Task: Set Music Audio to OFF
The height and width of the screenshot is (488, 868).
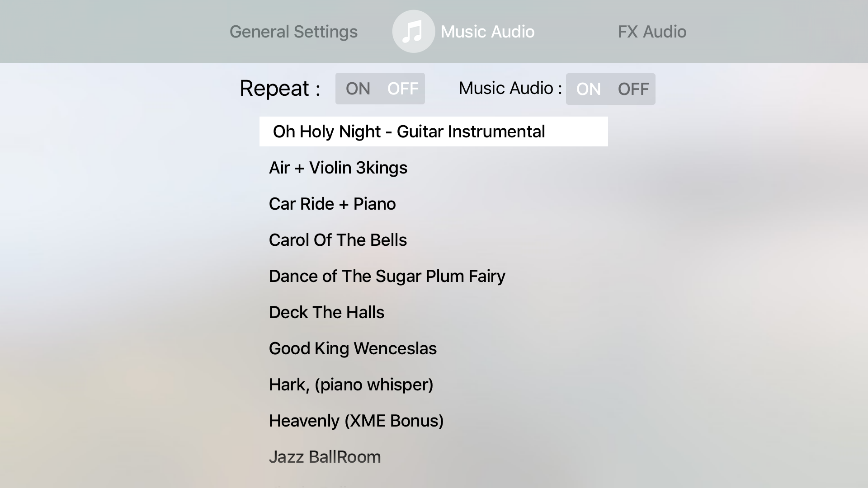Action: pos(633,89)
